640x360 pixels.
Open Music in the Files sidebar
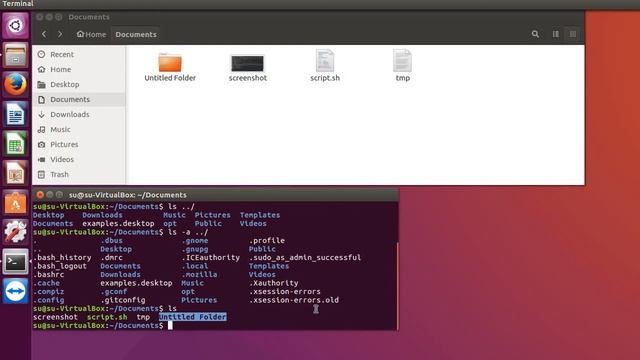click(79, 129)
